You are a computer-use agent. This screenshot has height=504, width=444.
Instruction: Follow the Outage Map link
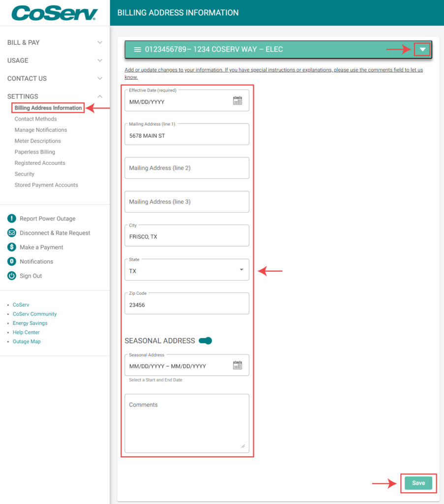pyautogui.click(x=27, y=342)
